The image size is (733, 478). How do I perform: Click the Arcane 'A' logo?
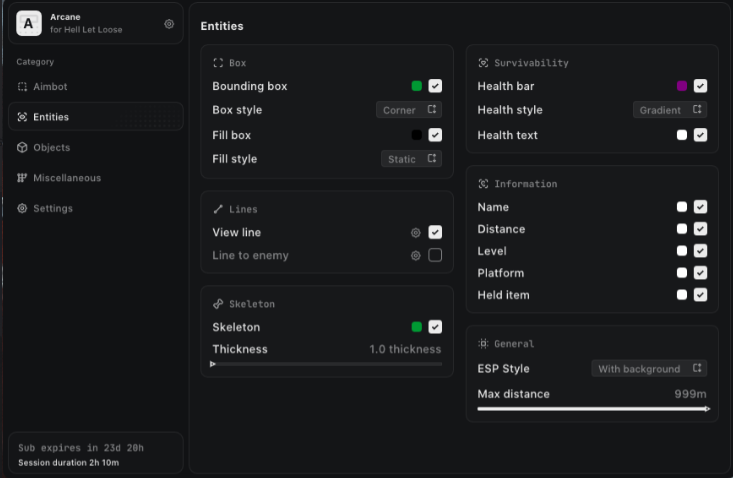[30, 22]
